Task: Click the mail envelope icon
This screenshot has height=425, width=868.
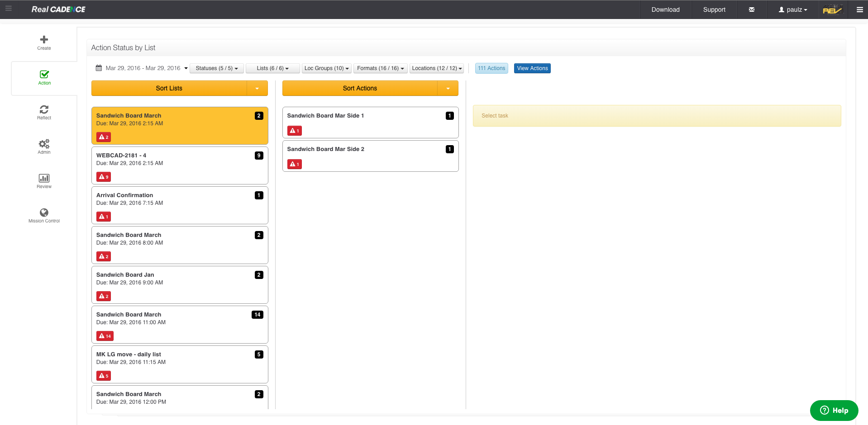Action: click(x=751, y=9)
